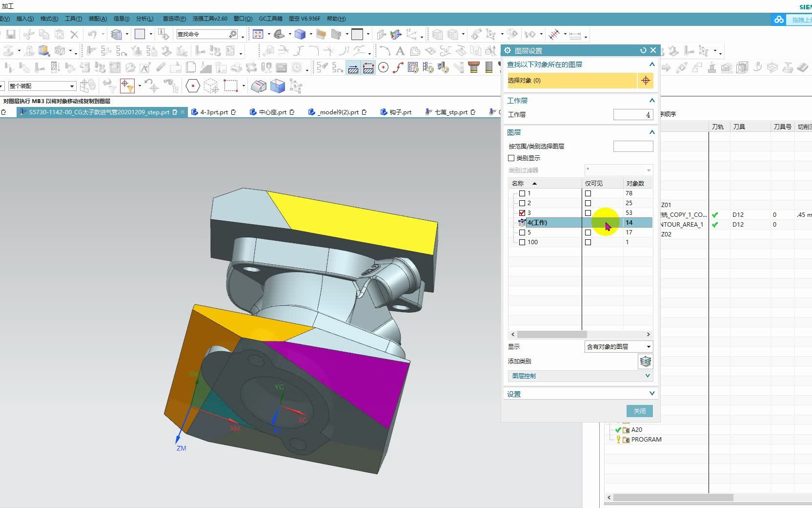Switch to the 中心座.prt tab
Image resolution: width=812 pixels, height=508 pixels.
(272, 112)
